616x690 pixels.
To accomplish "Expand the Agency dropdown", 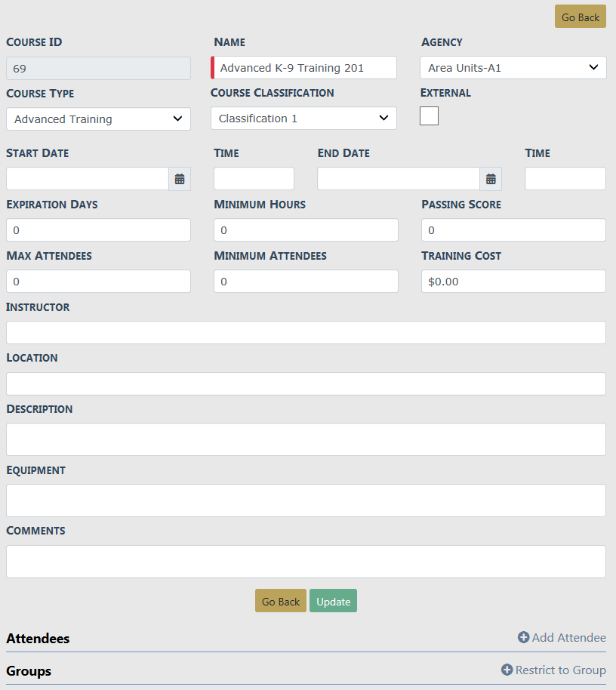I will [x=513, y=68].
